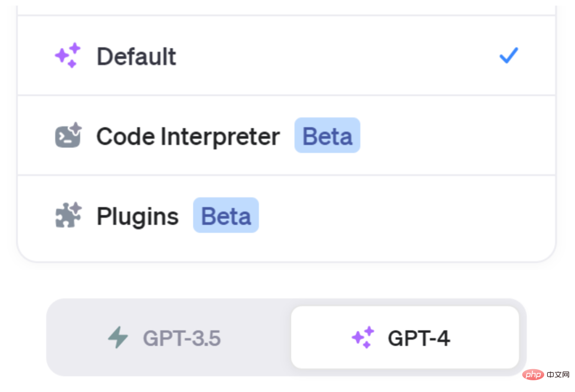Image resolution: width=575 pixels, height=392 pixels.
Task: Click the GPT-4 text label
Action: [x=418, y=338]
